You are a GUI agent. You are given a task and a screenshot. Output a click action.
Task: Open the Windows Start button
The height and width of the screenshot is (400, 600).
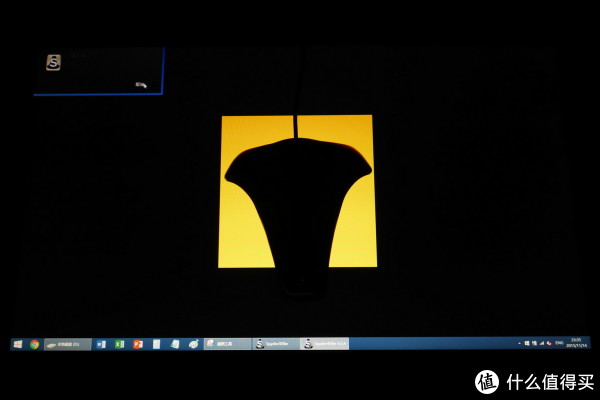[x=18, y=344]
